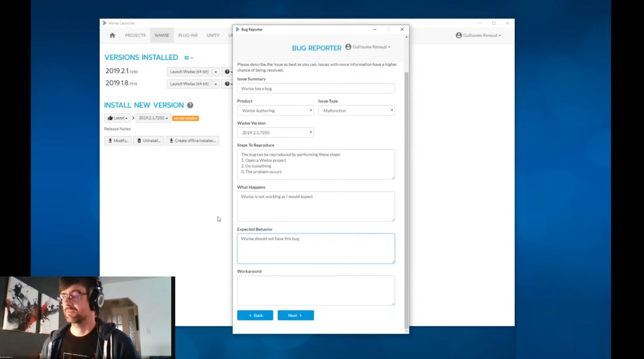644x359 pixels.
Task: Click the Workaround text area
Action: pyautogui.click(x=316, y=291)
